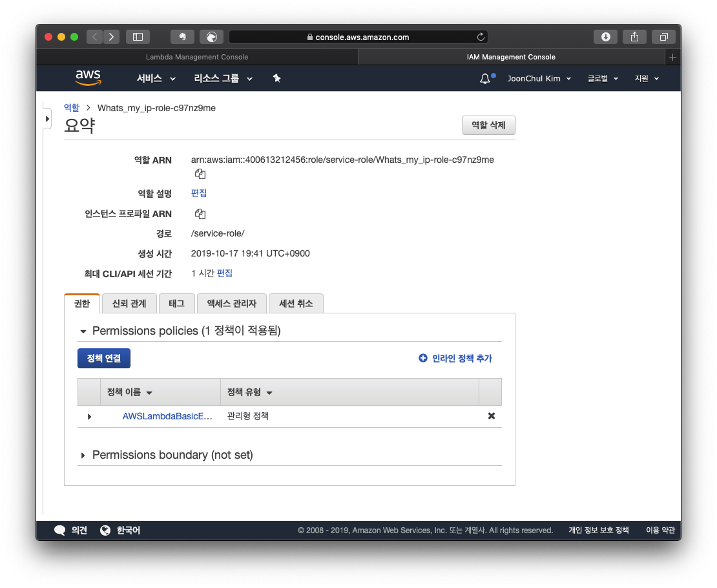717x588 pixels.
Task: Open the 서비스 dropdown menu
Action: 156,78
